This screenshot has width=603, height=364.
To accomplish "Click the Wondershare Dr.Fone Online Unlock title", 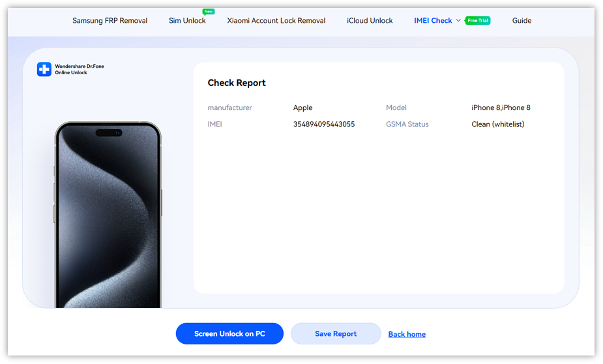I will click(80, 70).
